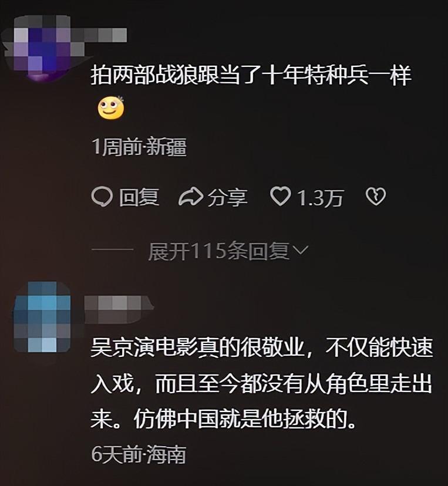Open first commenter's pixelated avatar
The width and height of the screenshot is (448, 486).
pos(43,46)
